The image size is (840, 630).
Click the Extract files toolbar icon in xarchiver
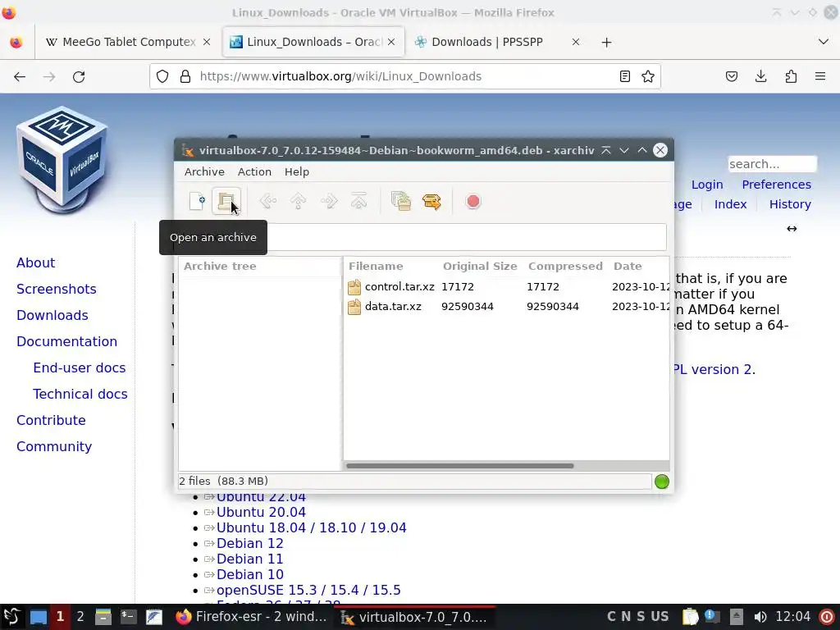431,202
